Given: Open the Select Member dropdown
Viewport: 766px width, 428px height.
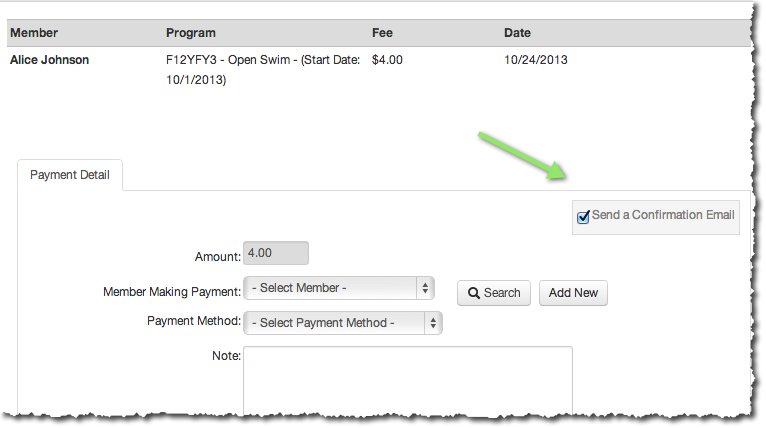Looking at the screenshot, I should click(x=339, y=288).
